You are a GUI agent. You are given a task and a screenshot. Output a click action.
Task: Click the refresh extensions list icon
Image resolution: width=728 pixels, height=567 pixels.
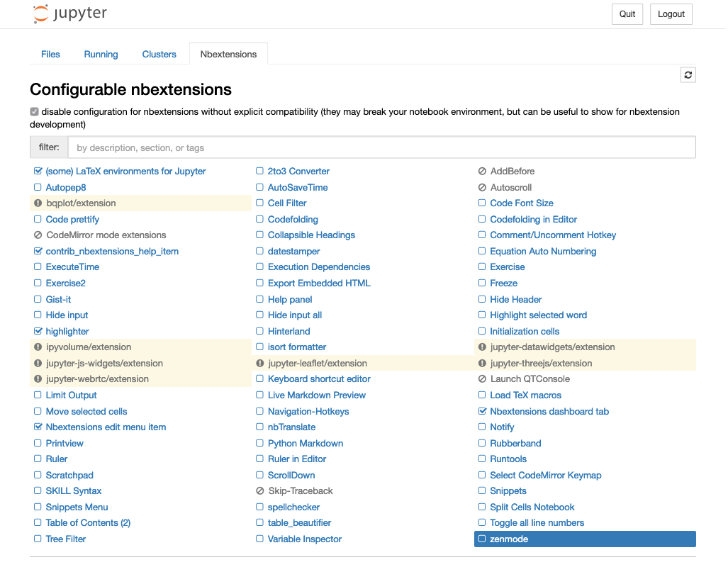[688, 74]
